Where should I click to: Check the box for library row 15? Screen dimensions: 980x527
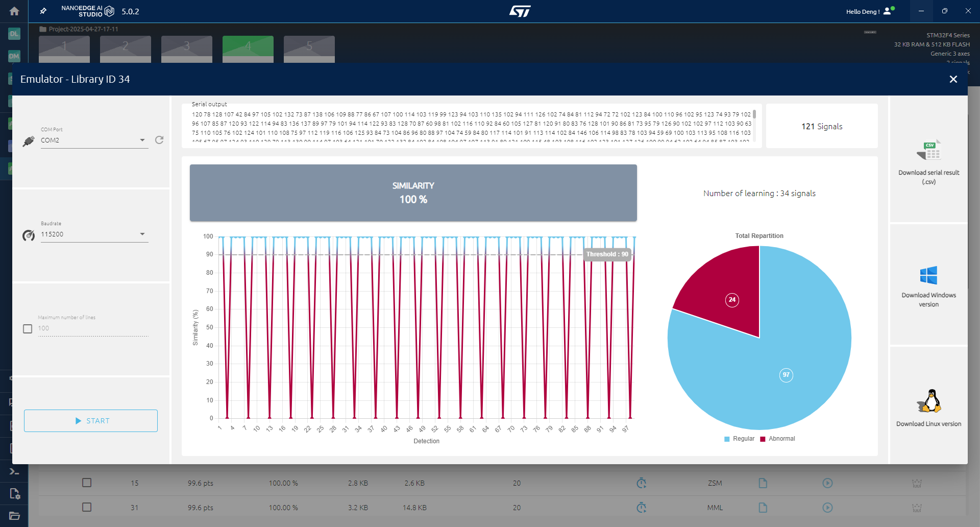[87, 483]
